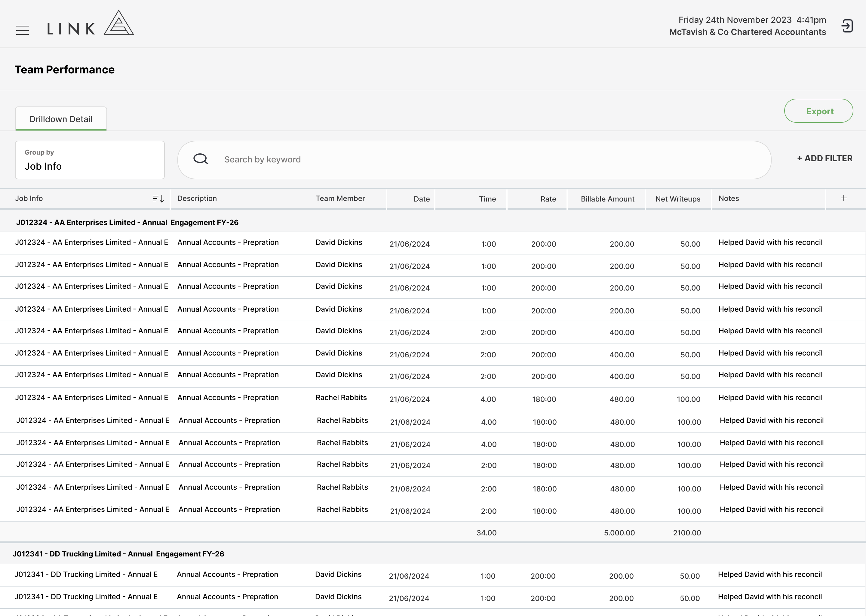Focus the Search by keyword field
Image resolution: width=866 pixels, height=616 pixels.
(474, 160)
